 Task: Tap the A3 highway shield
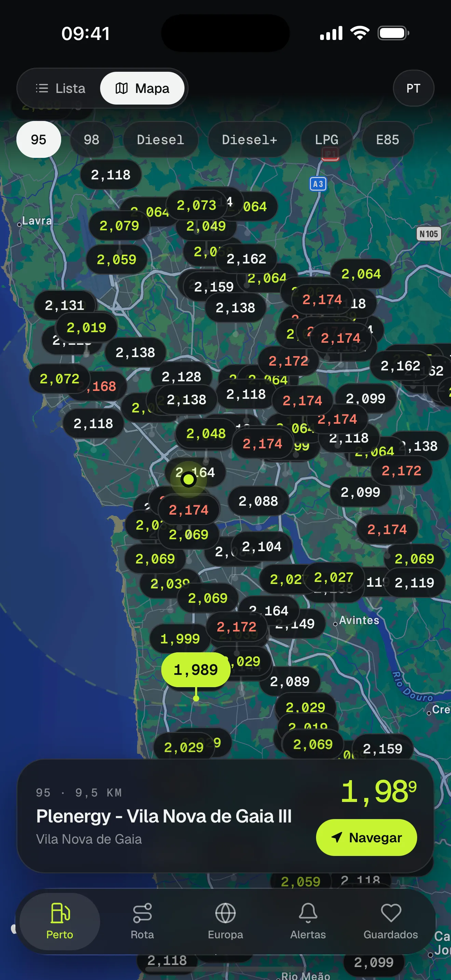[318, 184]
